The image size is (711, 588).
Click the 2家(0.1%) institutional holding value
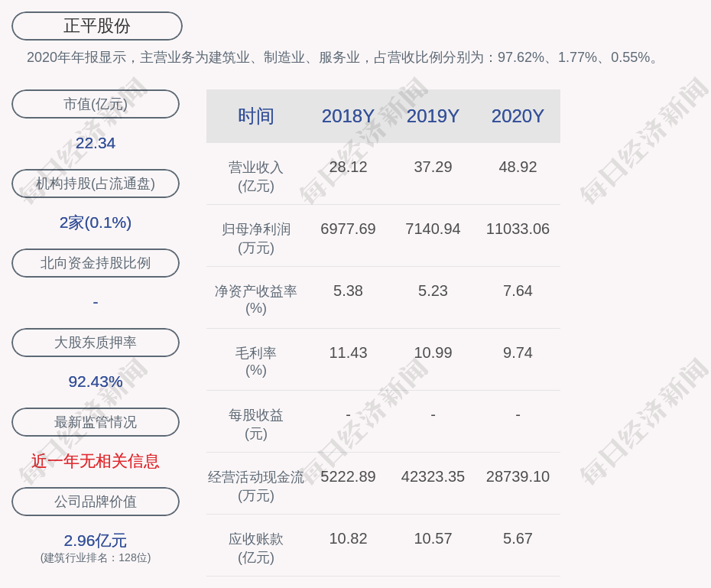[x=96, y=223]
